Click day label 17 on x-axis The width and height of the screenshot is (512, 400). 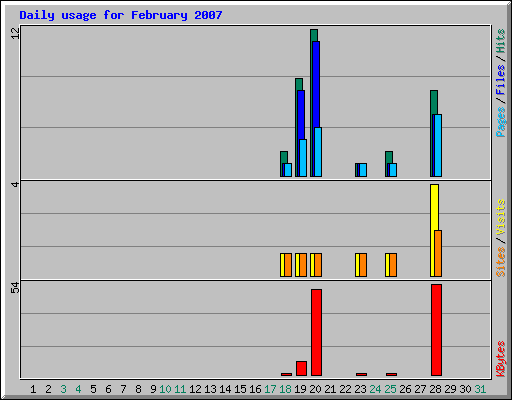pos(270,389)
